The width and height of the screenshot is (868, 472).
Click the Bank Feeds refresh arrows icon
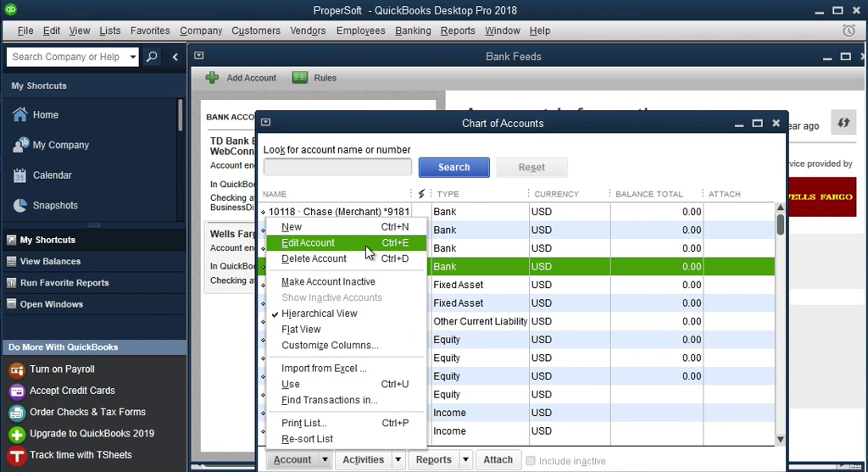[x=843, y=123]
